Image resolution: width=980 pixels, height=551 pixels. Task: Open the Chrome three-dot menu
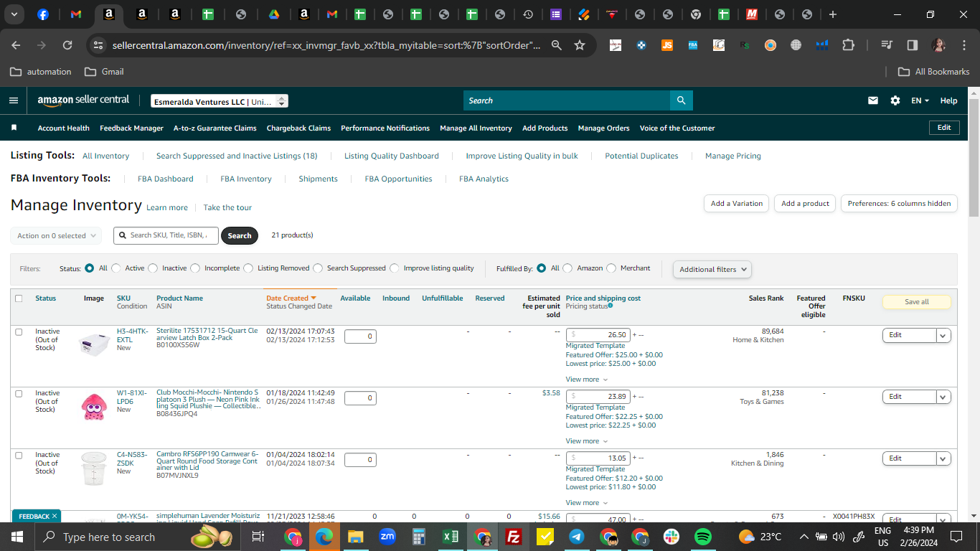tap(963, 45)
